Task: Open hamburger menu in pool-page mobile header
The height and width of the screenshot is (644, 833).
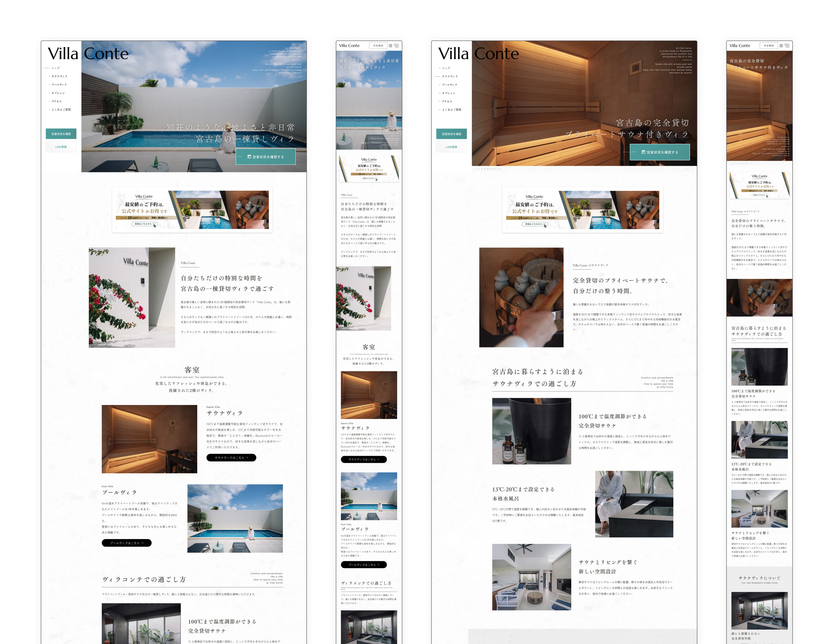Action: (397, 46)
